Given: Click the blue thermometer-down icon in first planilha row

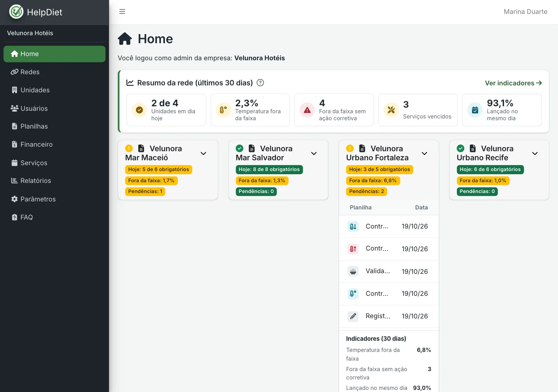Looking at the screenshot, I should 353,226.
